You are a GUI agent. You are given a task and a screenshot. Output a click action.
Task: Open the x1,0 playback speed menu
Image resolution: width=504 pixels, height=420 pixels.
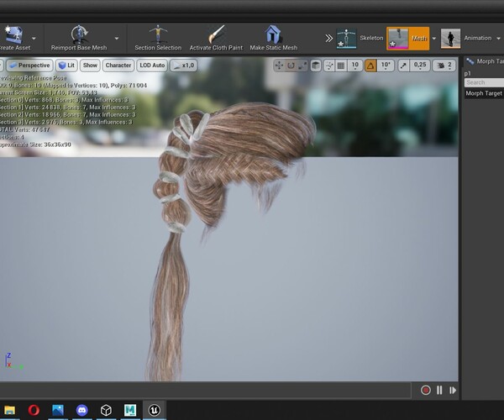[x=183, y=66]
